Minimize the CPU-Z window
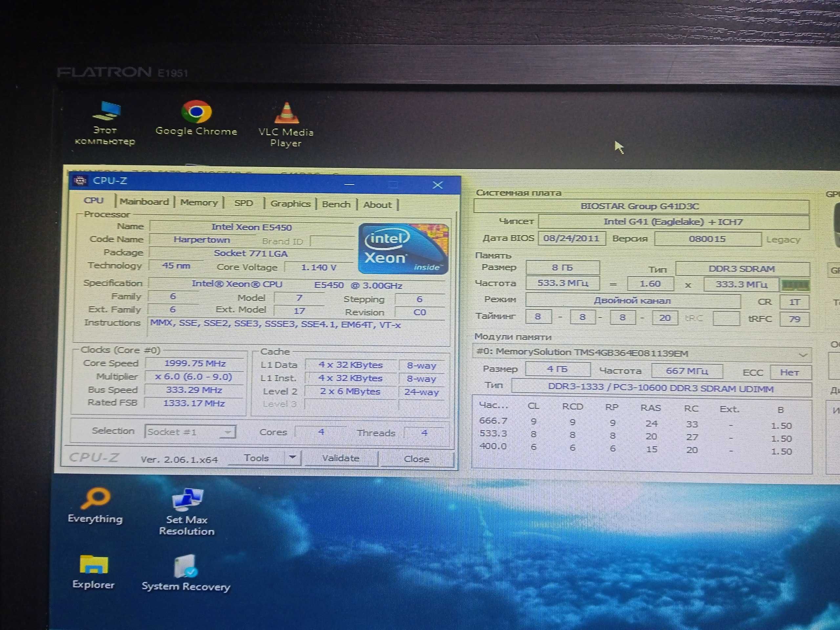 point(349,184)
